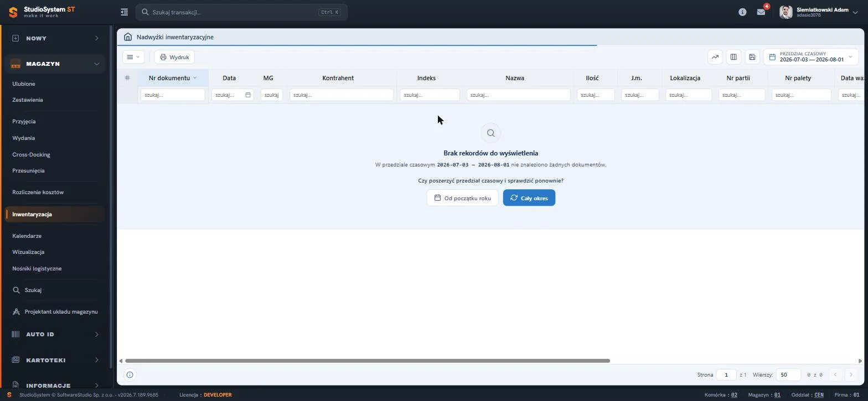Viewport: 868px width, 401px height.
Task: Click the Nr palety column header
Action: point(798,78)
